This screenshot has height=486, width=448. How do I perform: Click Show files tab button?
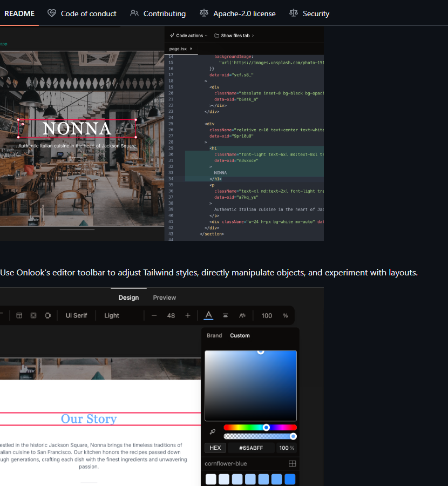point(234,36)
